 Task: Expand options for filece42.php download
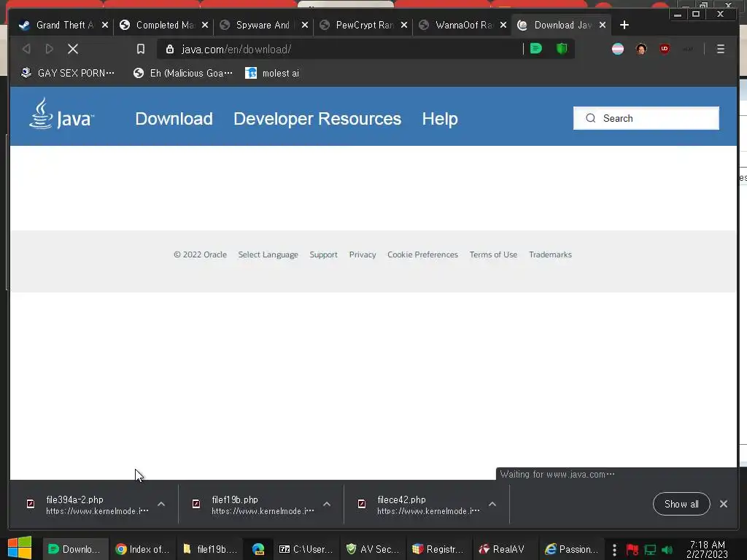click(x=492, y=504)
